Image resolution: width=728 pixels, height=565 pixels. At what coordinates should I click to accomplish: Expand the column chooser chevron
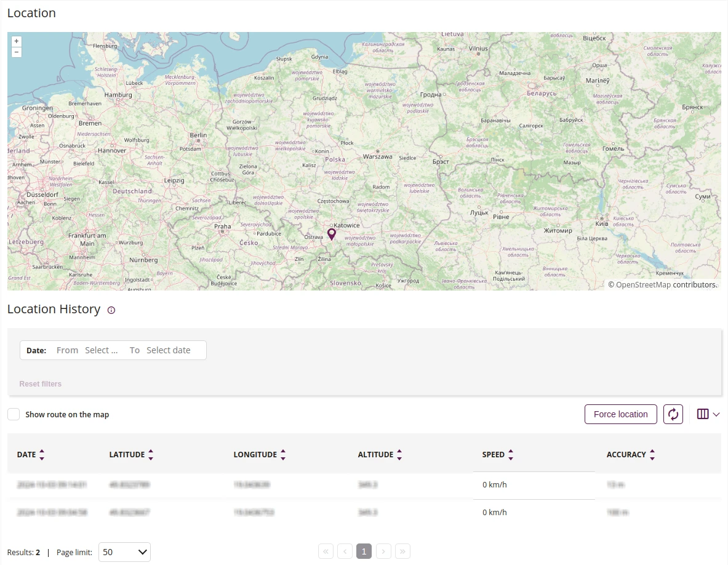coord(716,415)
